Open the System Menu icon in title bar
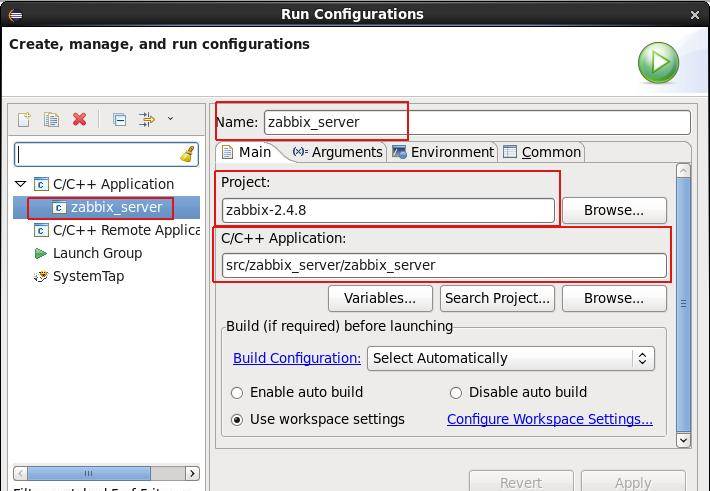The image size is (710, 491). click(x=13, y=14)
